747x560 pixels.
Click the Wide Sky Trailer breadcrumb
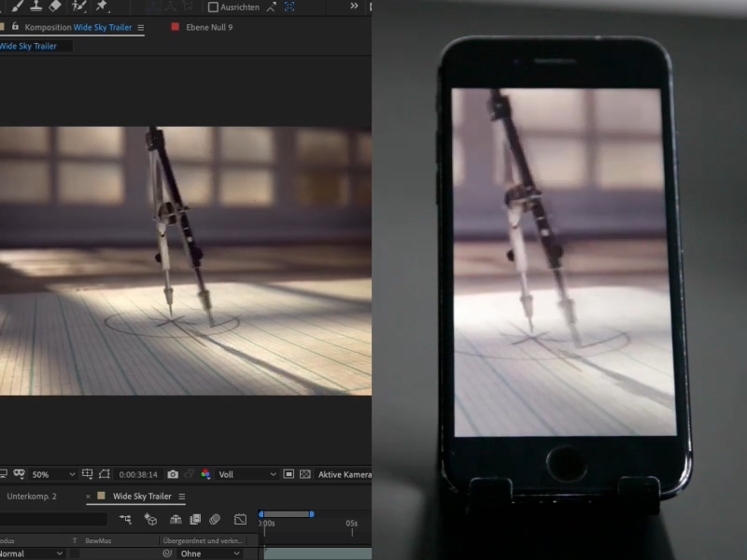[30, 46]
